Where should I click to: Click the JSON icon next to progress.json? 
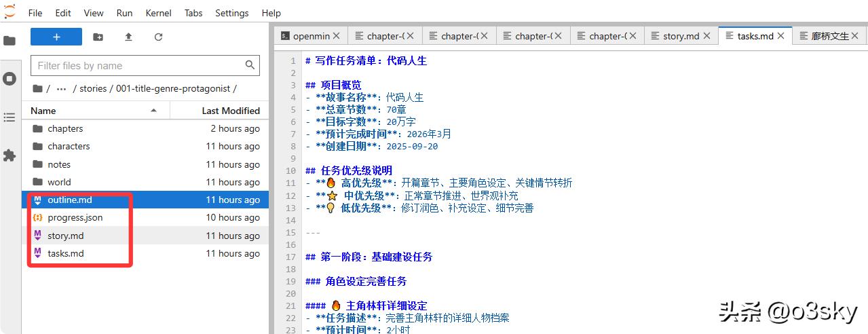pyautogui.click(x=37, y=217)
